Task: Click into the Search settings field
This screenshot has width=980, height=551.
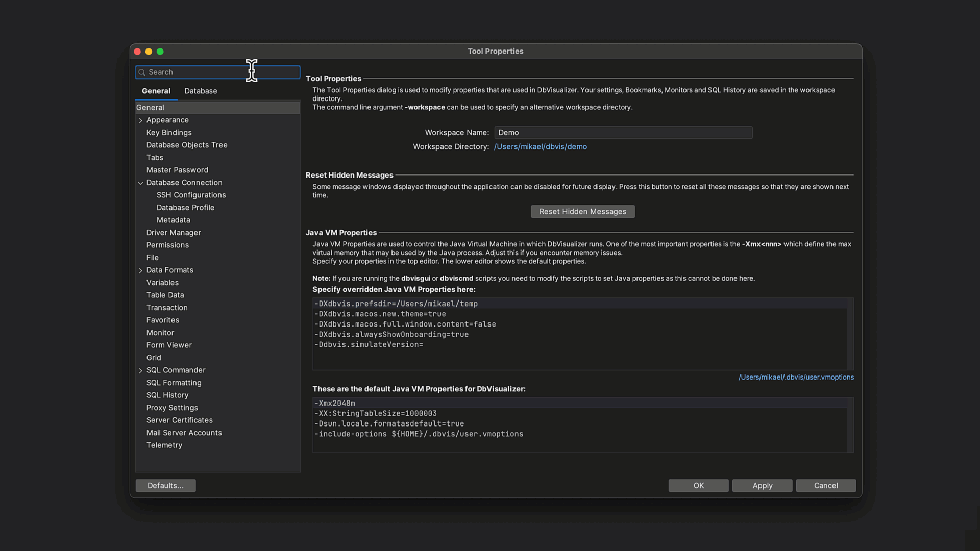Action: click(x=218, y=72)
